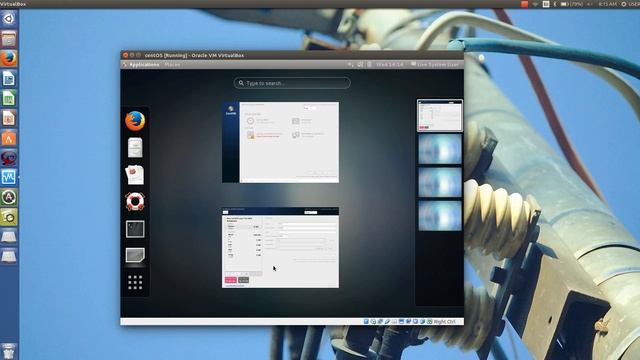Click the Live System User menu
The image size is (640, 360).
435,64
